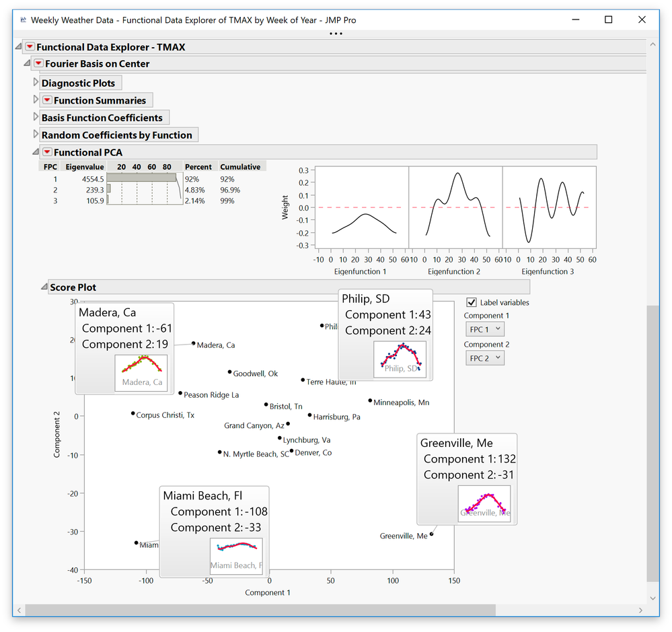Click the Eigenfunction 2 plot curve
672x632 pixels.
[x=458, y=173]
